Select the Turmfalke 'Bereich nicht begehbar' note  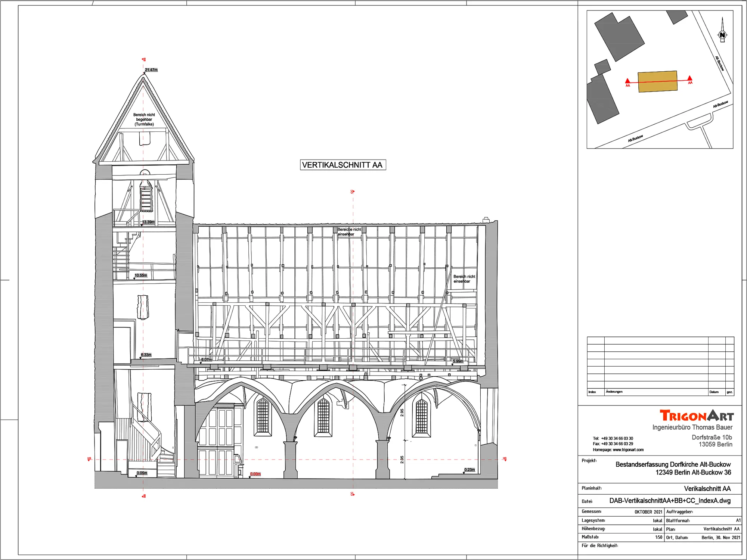coord(144,119)
